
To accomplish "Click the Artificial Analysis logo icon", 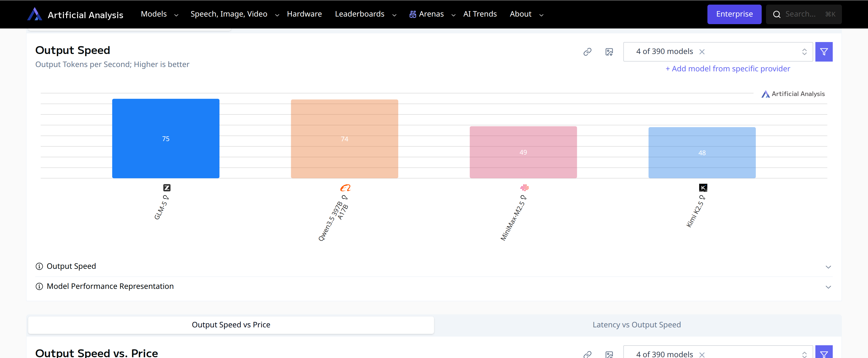I will point(34,14).
